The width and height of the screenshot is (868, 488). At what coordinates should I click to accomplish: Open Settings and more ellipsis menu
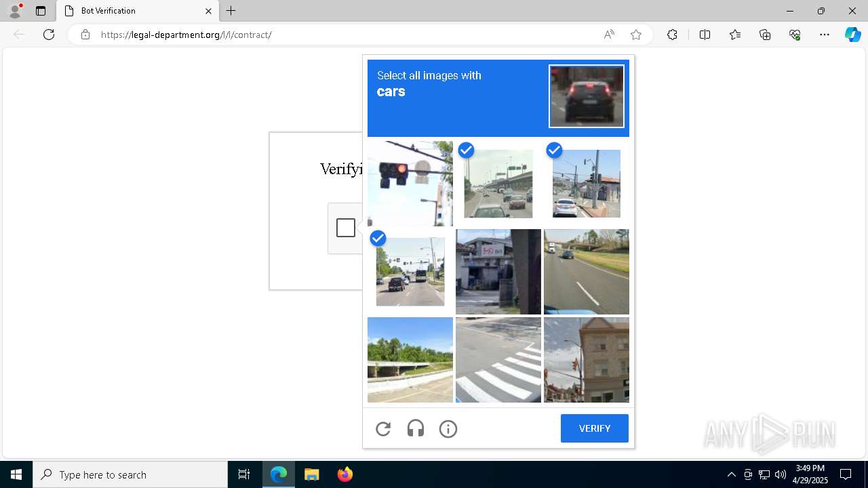tap(825, 35)
